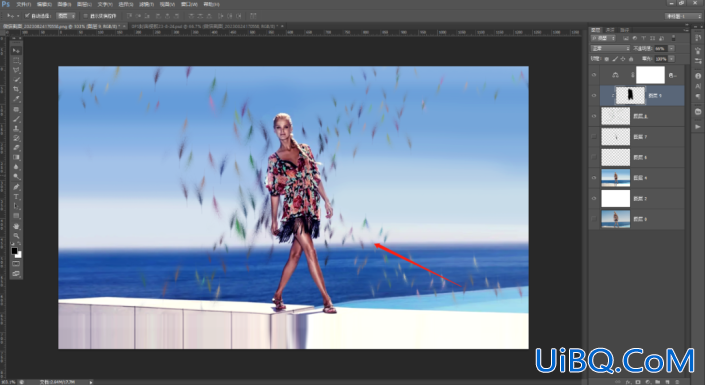Click lock image pixels brush icon
This screenshot has height=385, width=705.
pyautogui.click(x=615, y=59)
